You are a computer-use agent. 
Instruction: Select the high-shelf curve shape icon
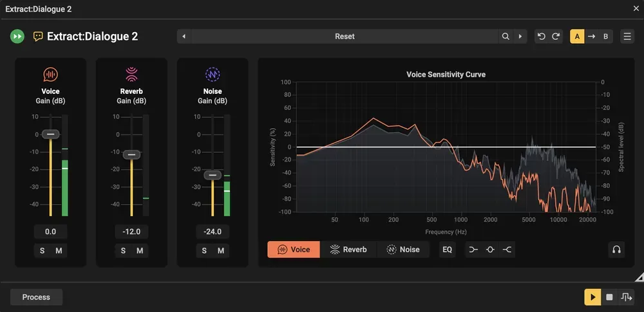pos(507,250)
